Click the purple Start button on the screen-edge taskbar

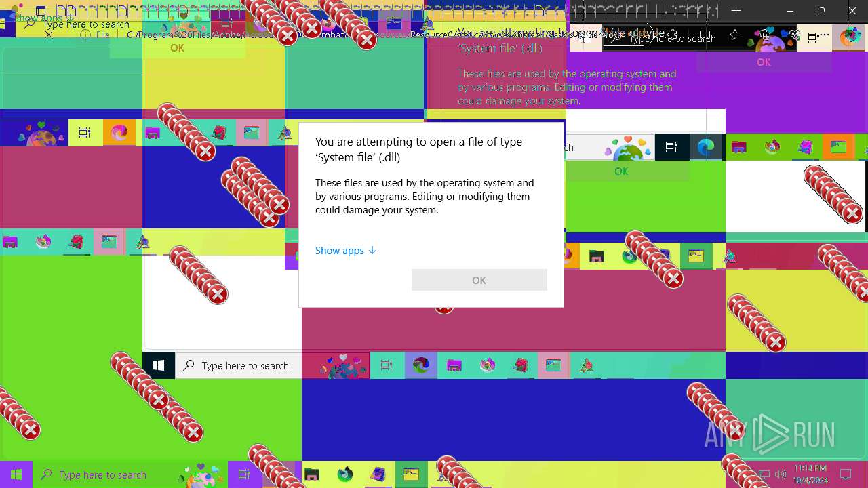[x=16, y=474]
